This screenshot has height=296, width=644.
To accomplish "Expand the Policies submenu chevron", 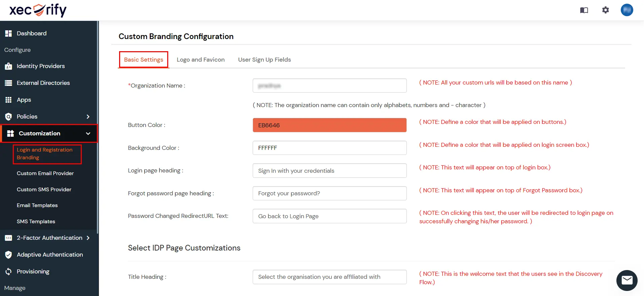I will tap(88, 117).
